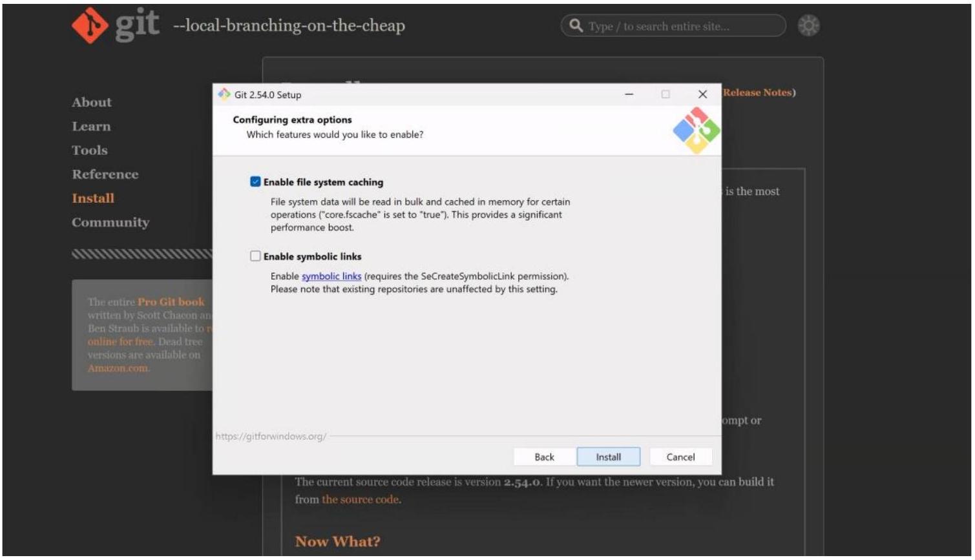
Task: Click the Git logo on the website header
Action: coord(115,26)
